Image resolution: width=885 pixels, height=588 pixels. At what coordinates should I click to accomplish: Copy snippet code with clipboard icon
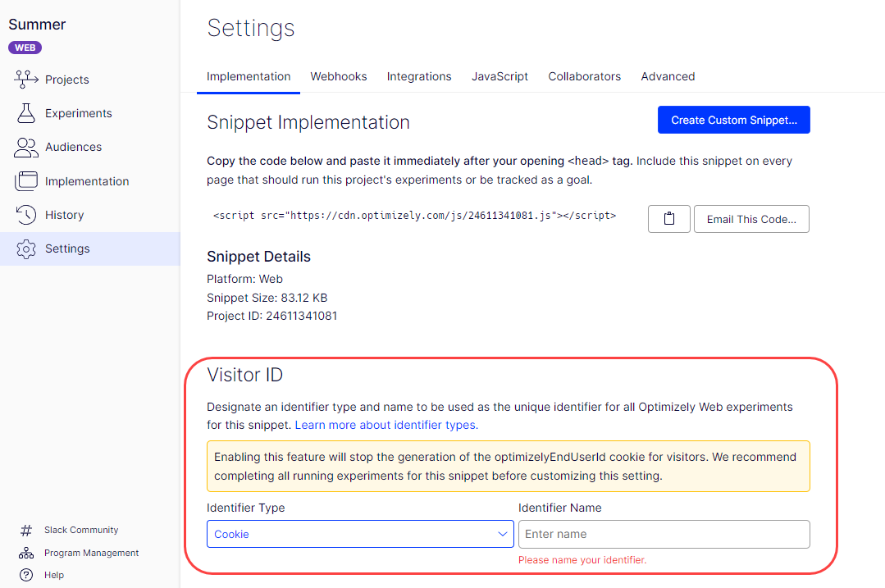668,219
